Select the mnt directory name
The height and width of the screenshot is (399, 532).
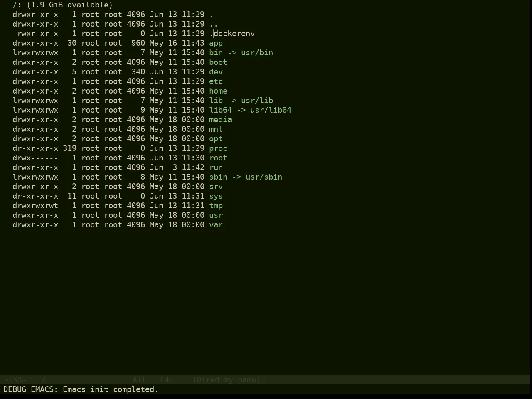point(216,129)
